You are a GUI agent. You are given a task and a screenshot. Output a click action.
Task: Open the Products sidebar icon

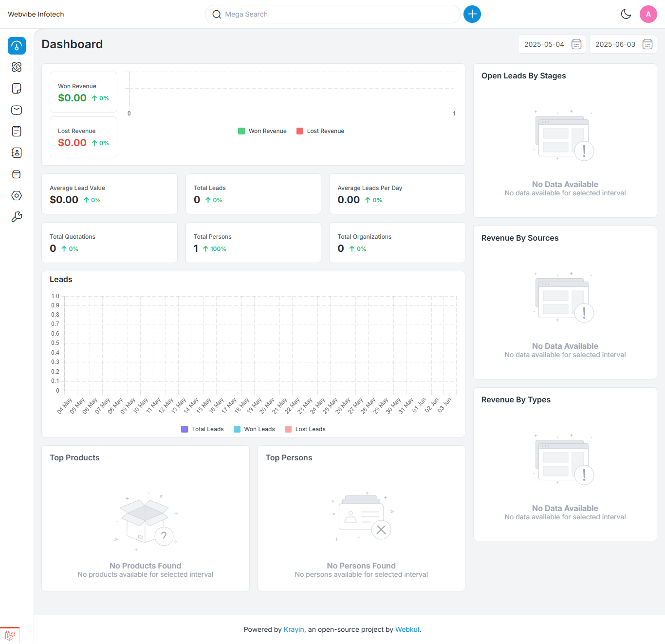[17, 174]
